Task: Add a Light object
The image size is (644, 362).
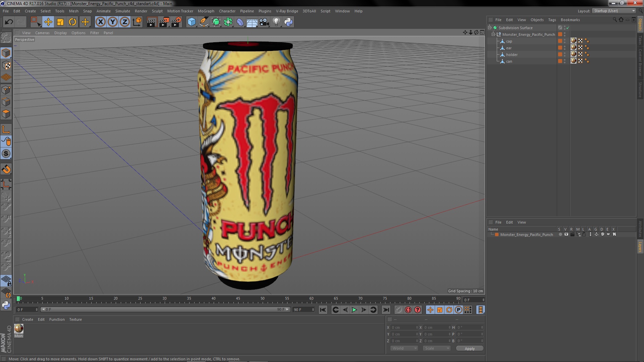Action: [276, 22]
